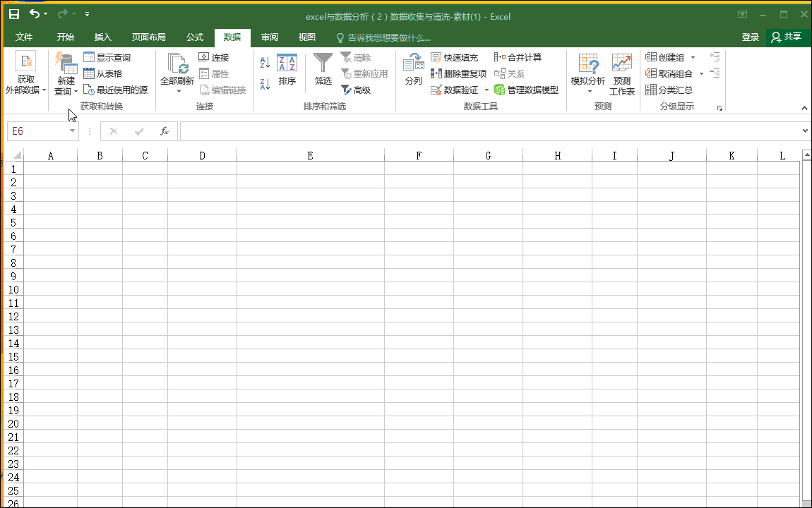Click Data Validation (数据验证) icon
This screenshot has width=812, height=508.
point(436,90)
